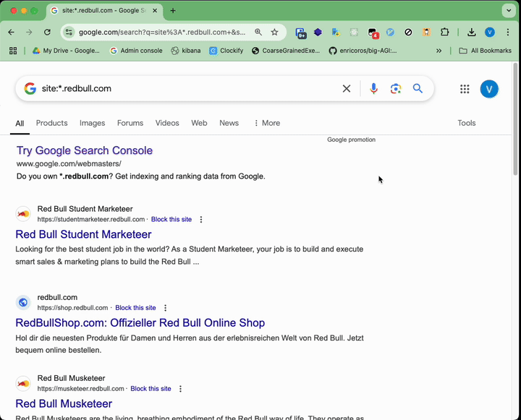Expand tab search dropdown arrow
This screenshot has width=521, height=420.
509,11
